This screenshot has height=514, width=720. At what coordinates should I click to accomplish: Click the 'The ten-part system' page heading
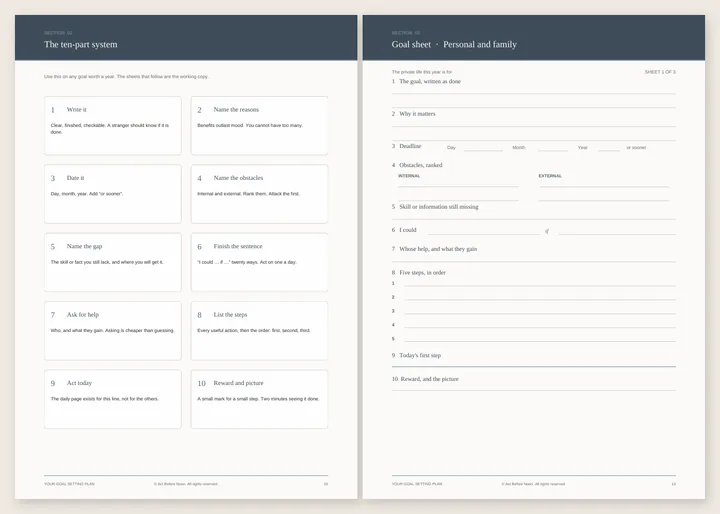coord(81,45)
